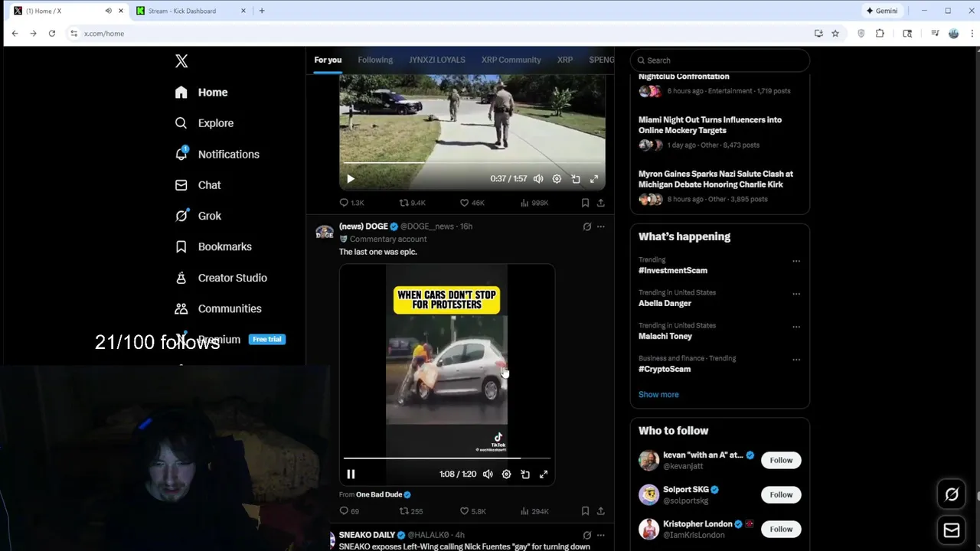Reply to DOGE post with 69 comments

point(350,511)
